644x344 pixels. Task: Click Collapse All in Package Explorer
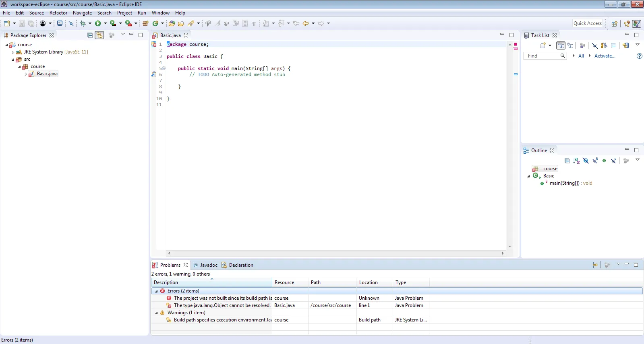[x=90, y=35]
